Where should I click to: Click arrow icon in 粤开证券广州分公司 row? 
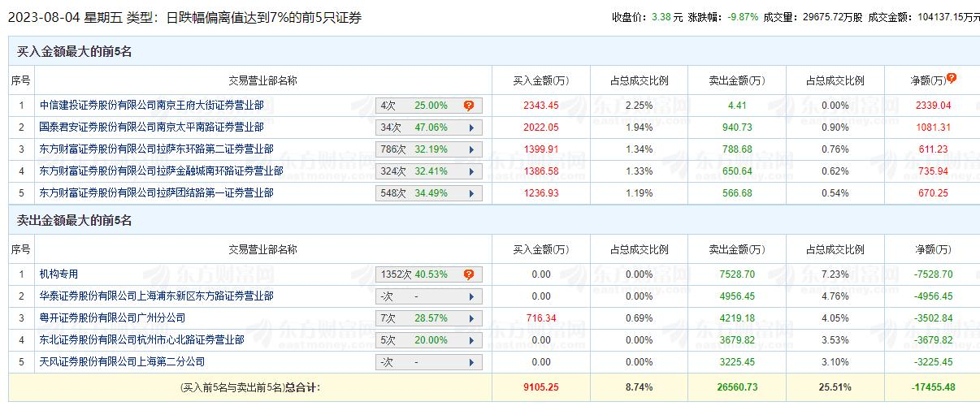coord(471,318)
